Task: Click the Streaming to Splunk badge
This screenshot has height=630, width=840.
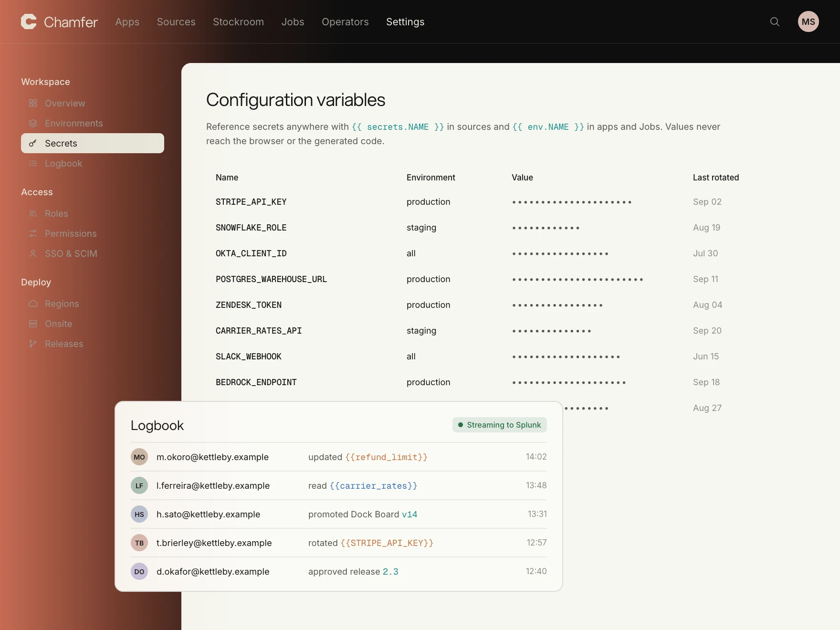Action: [x=500, y=425]
